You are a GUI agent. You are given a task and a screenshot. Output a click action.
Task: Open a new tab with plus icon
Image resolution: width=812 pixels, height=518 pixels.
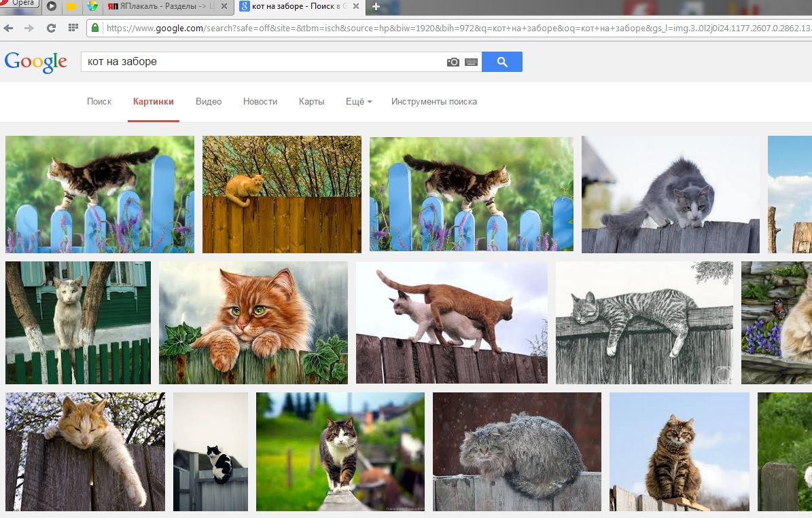376,6
